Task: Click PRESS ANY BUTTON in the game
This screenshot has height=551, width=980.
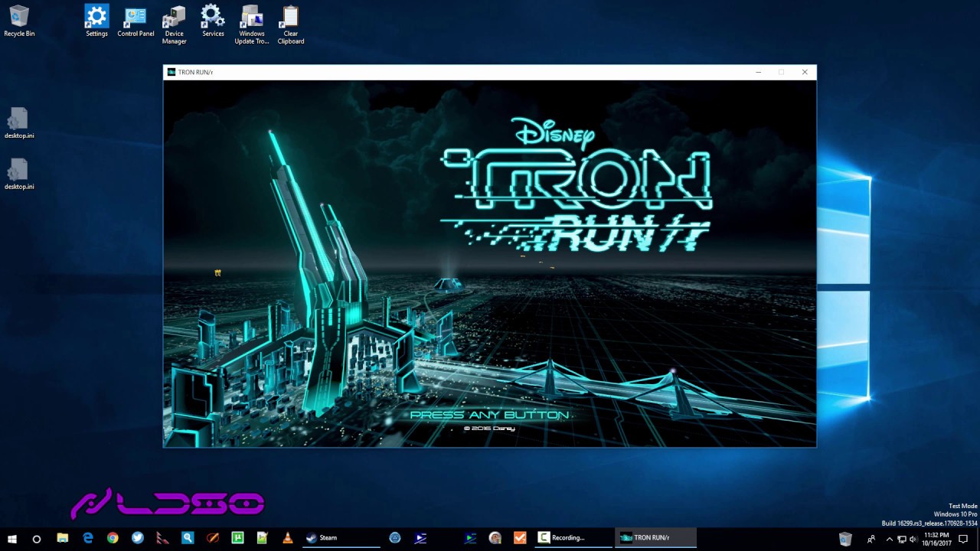Action: (x=490, y=415)
